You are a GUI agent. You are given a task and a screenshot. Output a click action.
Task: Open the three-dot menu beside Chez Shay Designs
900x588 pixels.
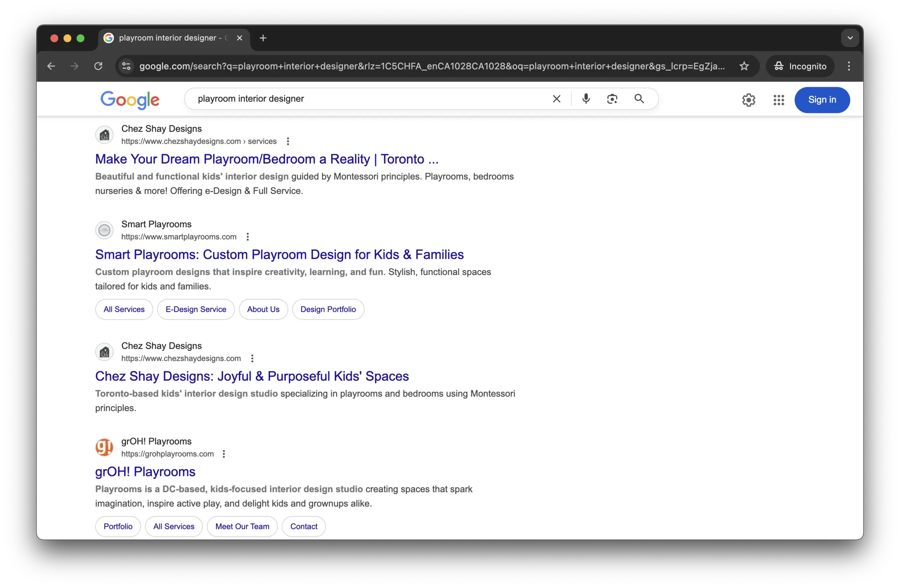288,141
